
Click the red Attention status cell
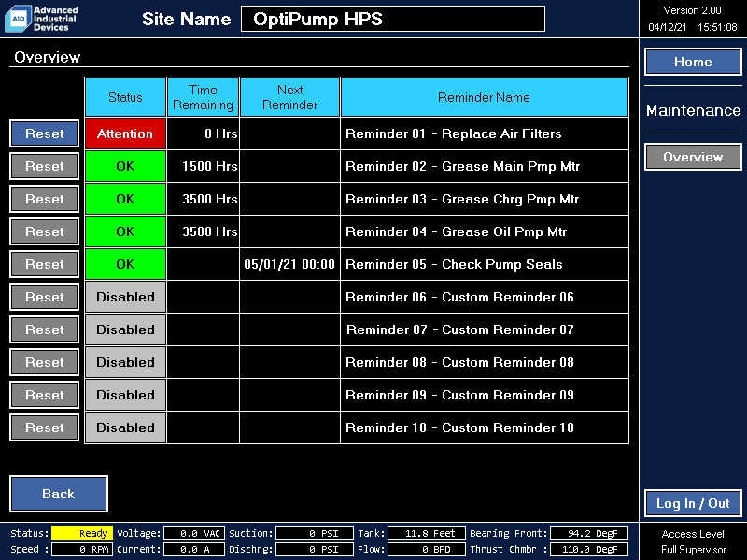point(125,133)
